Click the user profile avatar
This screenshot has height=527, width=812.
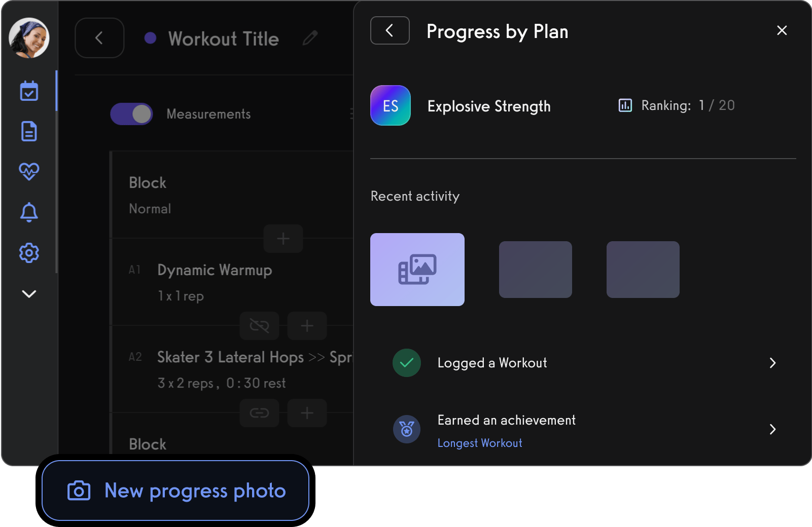29,38
